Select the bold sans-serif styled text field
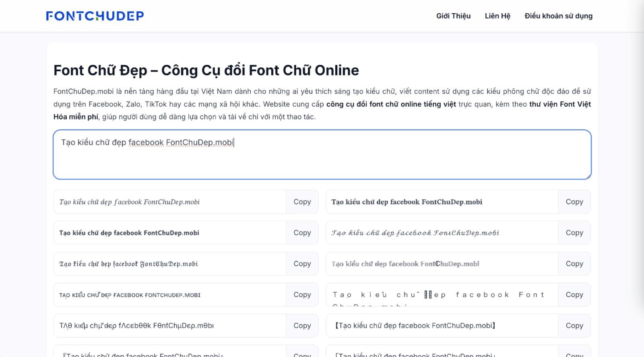644x357 pixels. click(170, 233)
